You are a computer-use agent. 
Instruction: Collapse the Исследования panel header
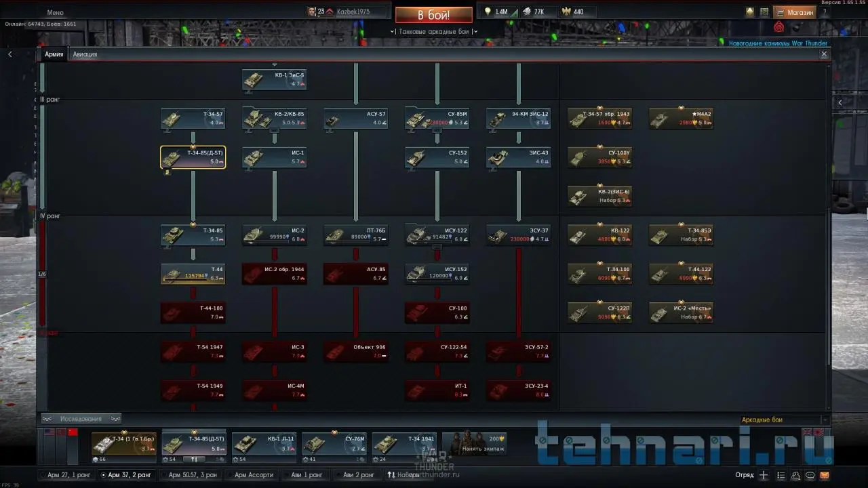(81, 419)
